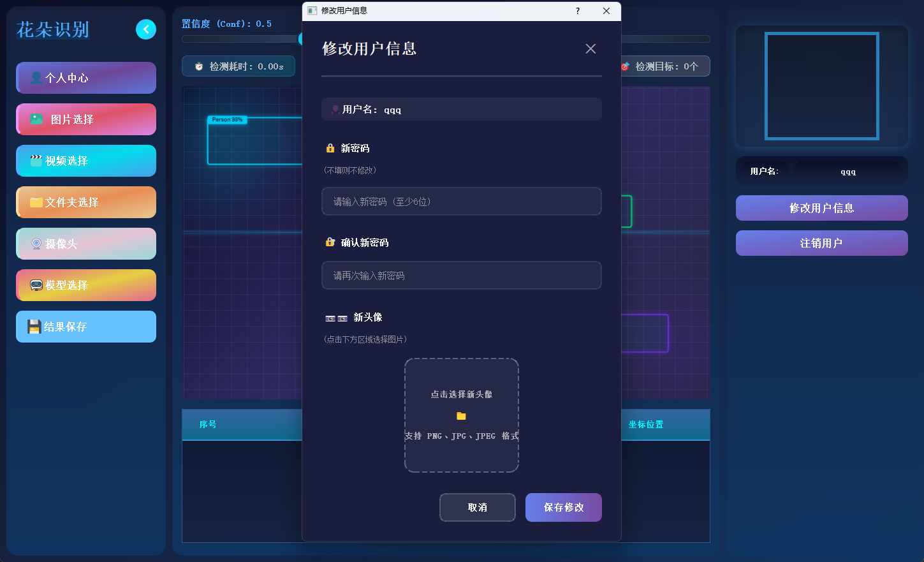Viewport: 924px width, 562px height.
Task: Click the person icon in 个人中心
Action: click(36, 78)
